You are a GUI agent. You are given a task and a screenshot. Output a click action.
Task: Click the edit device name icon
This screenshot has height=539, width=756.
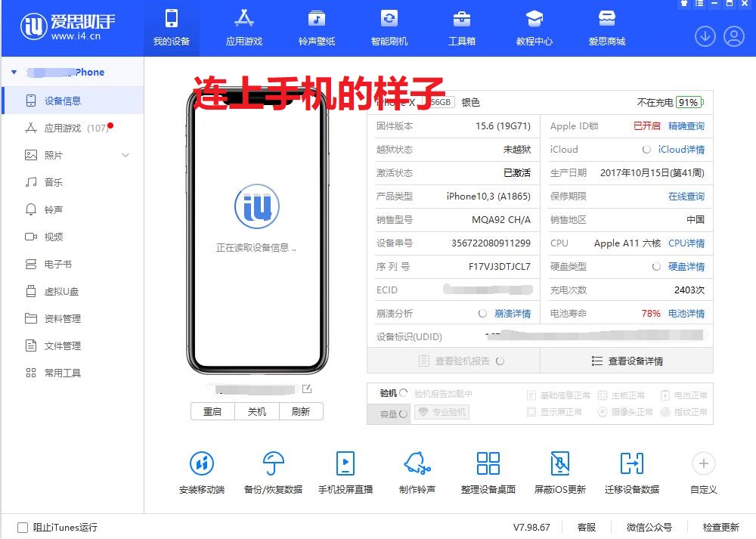click(x=307, y=389)
